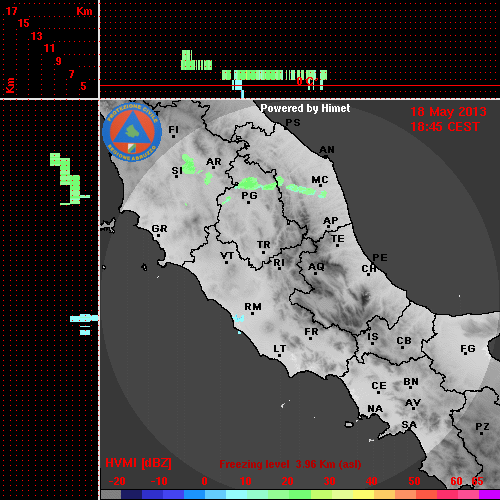Image resolution: width=500 pixels, height=500 pixels.
Task: Click the GR city label
Action: (x=159, y=229)
